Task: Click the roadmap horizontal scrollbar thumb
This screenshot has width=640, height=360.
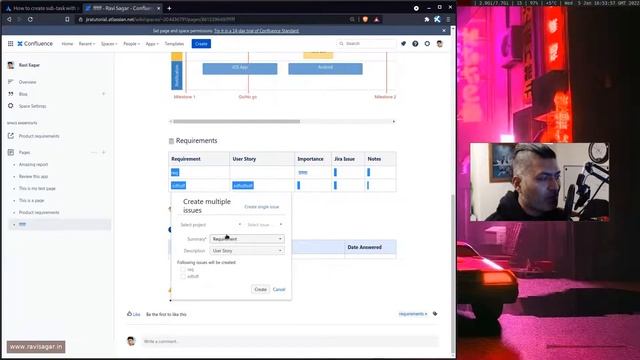Action: 236,121
